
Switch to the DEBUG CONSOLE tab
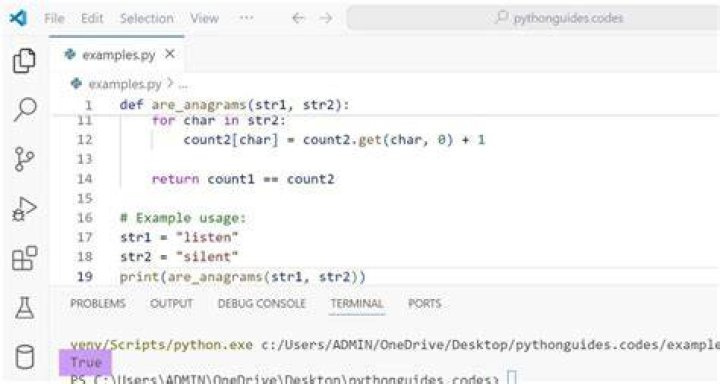tap(261, 304)
